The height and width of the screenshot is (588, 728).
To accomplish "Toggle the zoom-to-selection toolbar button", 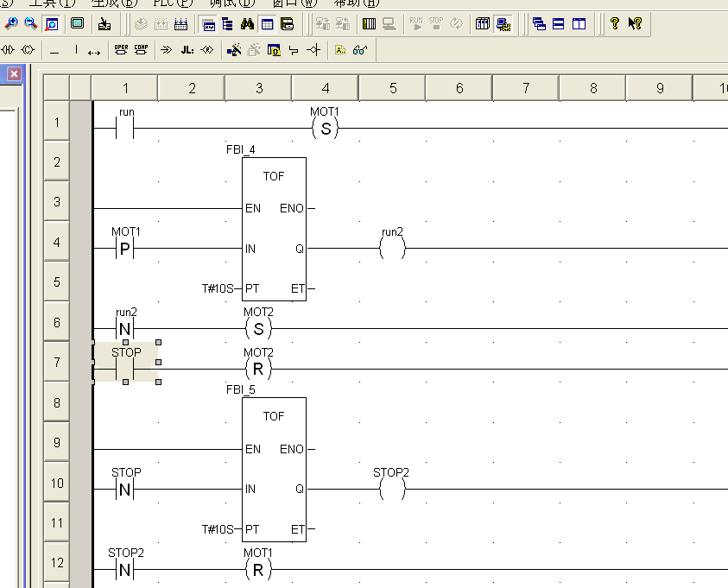I will point(51,24).
